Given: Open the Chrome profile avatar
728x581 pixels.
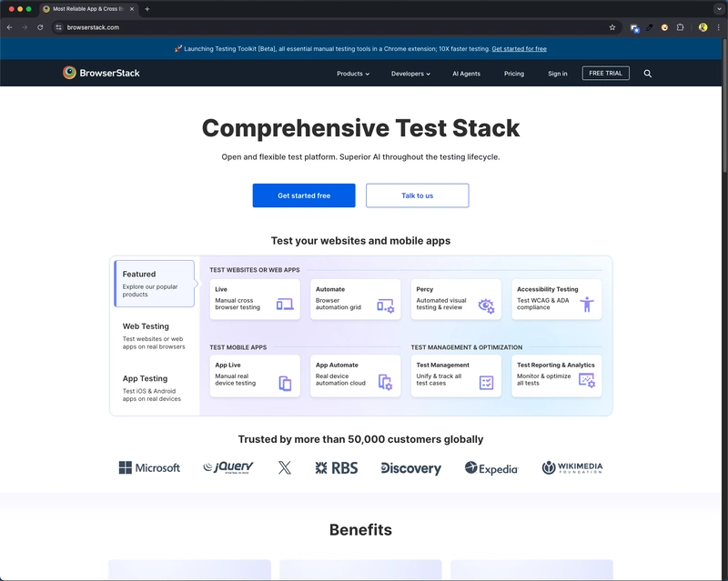Looking at the screenshot, I should [x=703, y=27].
